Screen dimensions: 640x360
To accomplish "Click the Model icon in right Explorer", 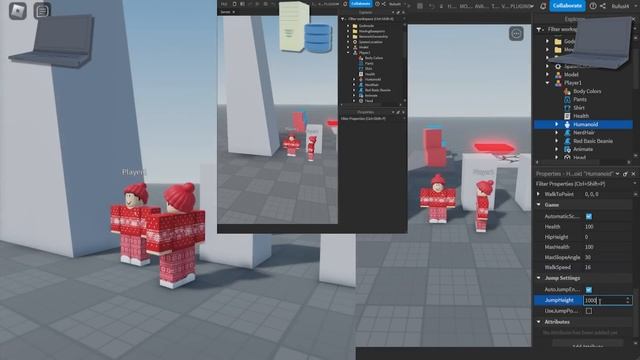I will [x=558, y=75].
